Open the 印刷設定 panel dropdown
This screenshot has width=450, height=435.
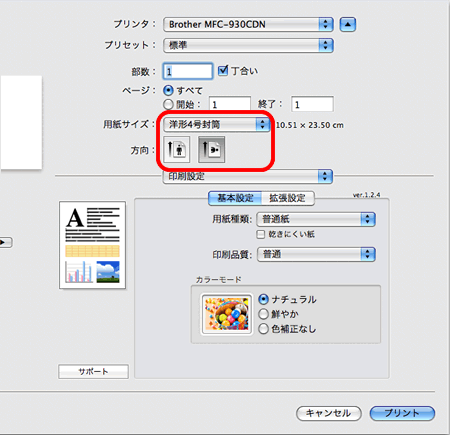(248, 176)
